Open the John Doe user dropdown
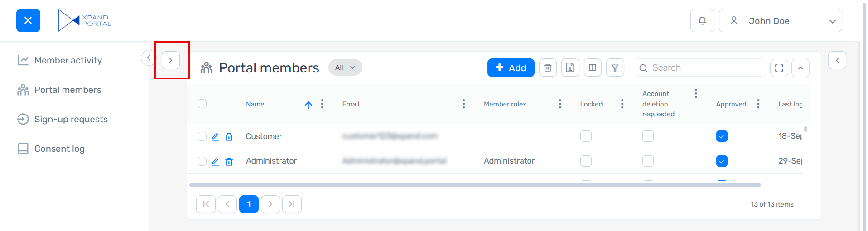 (780, 21)
